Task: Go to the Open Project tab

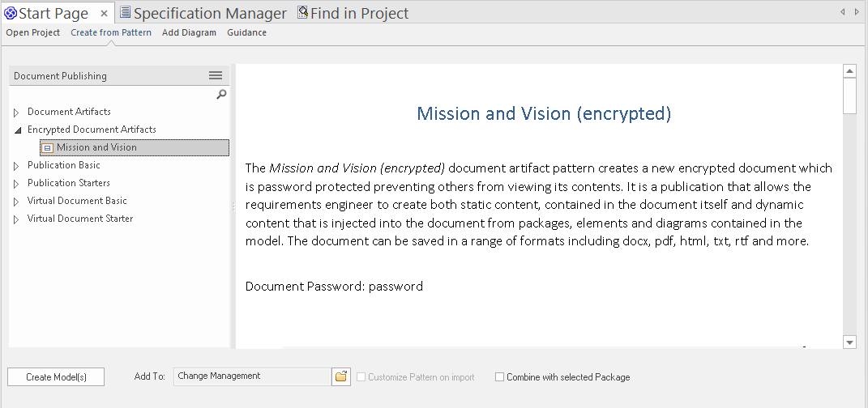Action: [33, 32]
